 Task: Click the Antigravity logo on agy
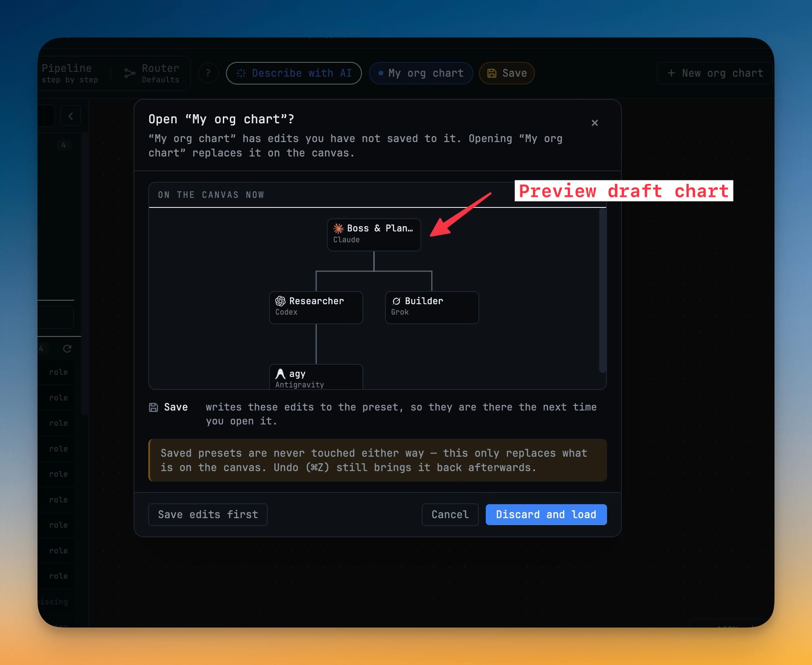click(x=280, y=374)
